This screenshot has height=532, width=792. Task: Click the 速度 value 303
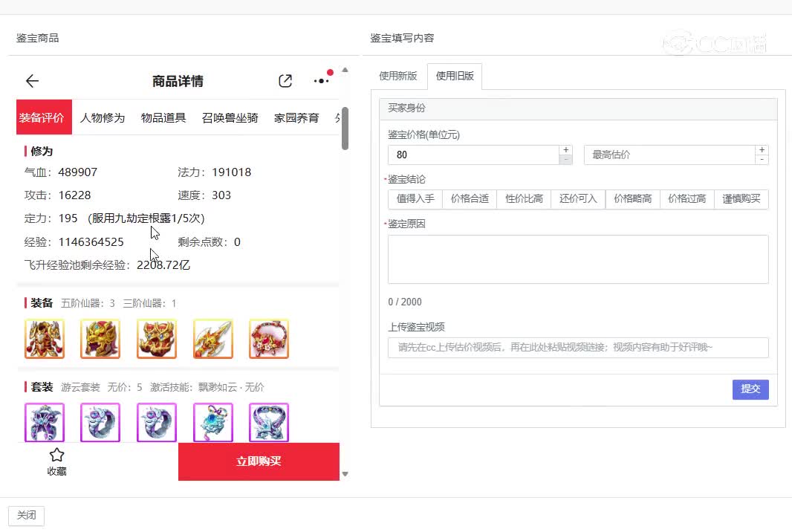tap(221, 195)
